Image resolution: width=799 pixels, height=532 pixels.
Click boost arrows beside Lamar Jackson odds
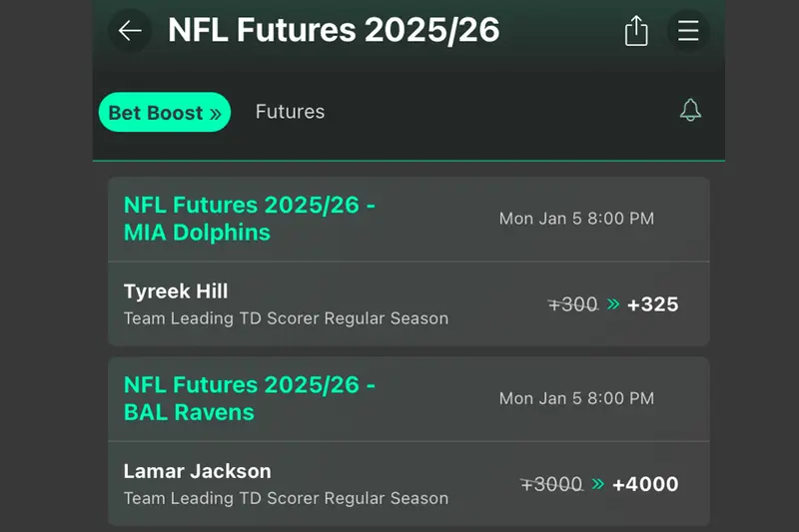(597, 484)
